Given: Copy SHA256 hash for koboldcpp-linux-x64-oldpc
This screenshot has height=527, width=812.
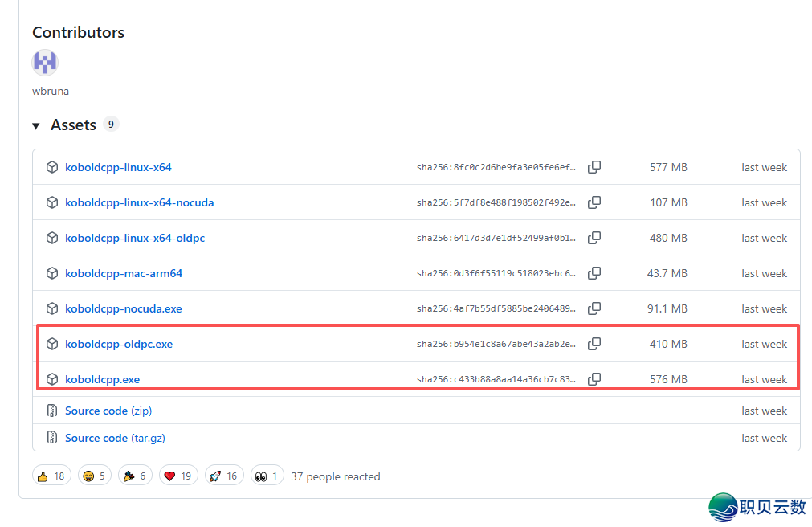Looking at the screenshot, I should pyautogui.click(x=594, y=238).
